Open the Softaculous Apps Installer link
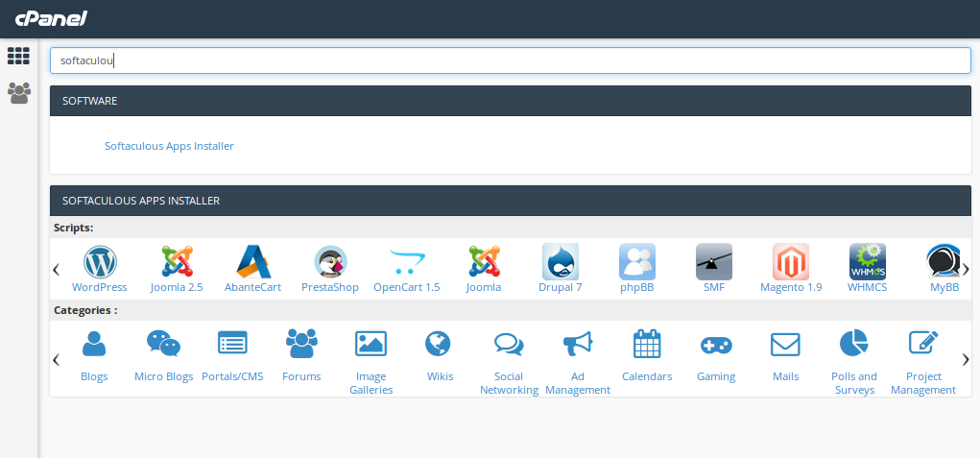 pyautogui.click(x=169, y=146)
